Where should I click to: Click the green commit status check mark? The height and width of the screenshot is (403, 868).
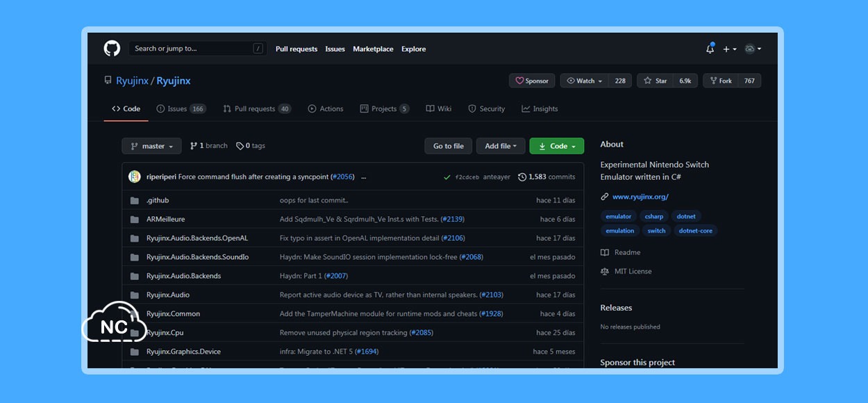[x=447, y=177]
